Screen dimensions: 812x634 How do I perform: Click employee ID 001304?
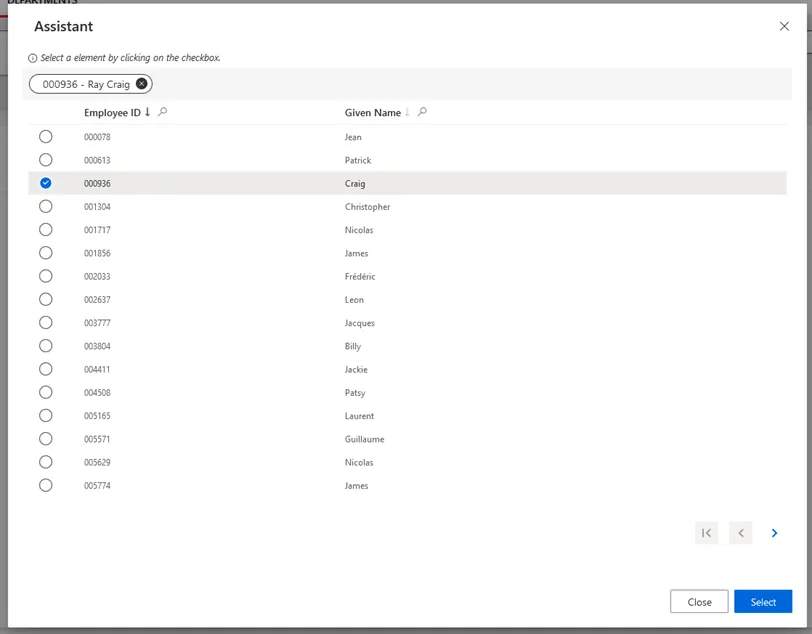(97, 207)
